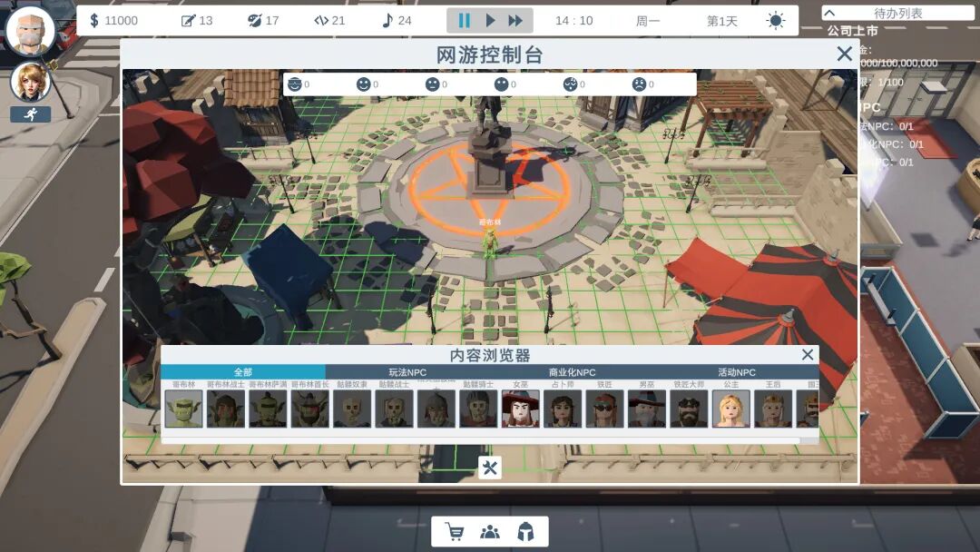Click the weather sun icon in top bar

[775, 18]
